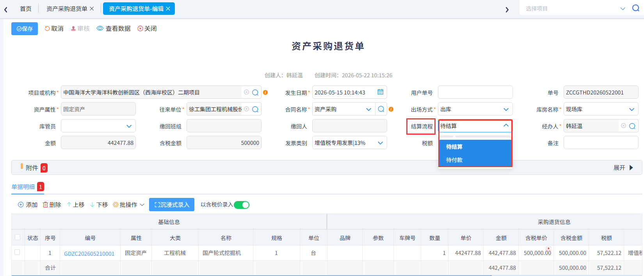Screen dimensions: 644x276
Task: Open asset link GDZC202605210001
Action: coord(89,254)
